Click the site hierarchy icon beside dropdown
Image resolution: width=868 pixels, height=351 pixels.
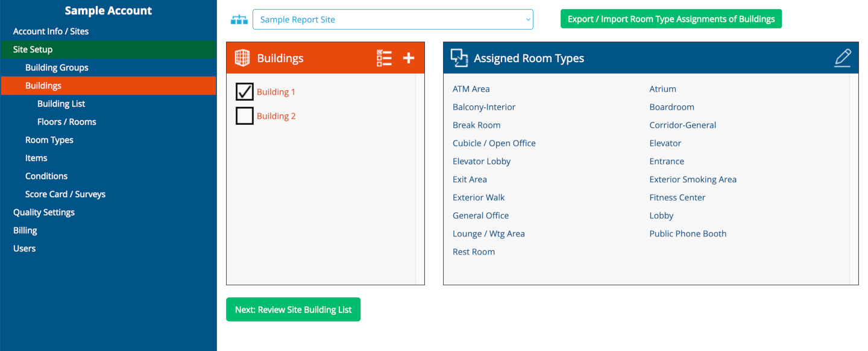point(239,19)
